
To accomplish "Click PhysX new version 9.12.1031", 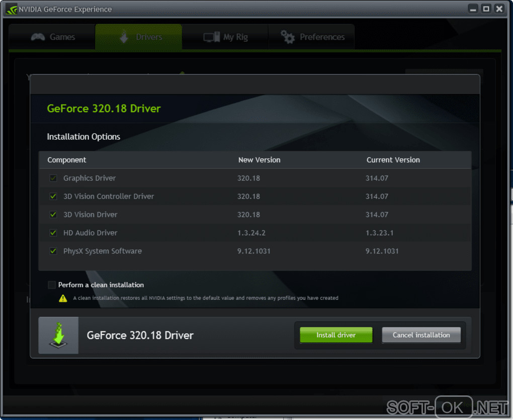I will 254,251.
